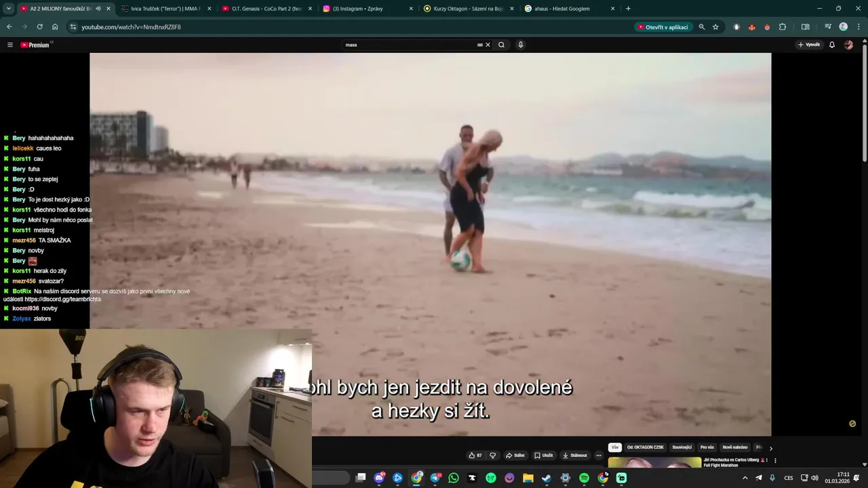Click the Vytvořit create button
Image resolution: width=868 pixels, height=488 pixels.
(809, 45)
